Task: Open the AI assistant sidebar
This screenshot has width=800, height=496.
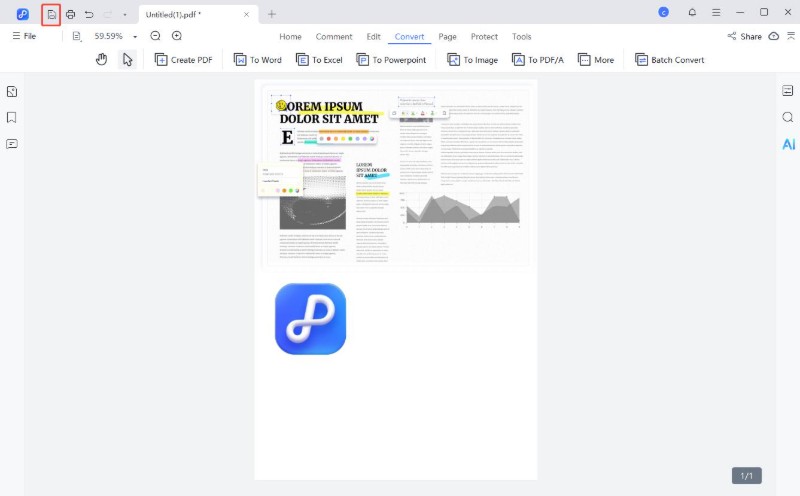Action: coord(789,144)
